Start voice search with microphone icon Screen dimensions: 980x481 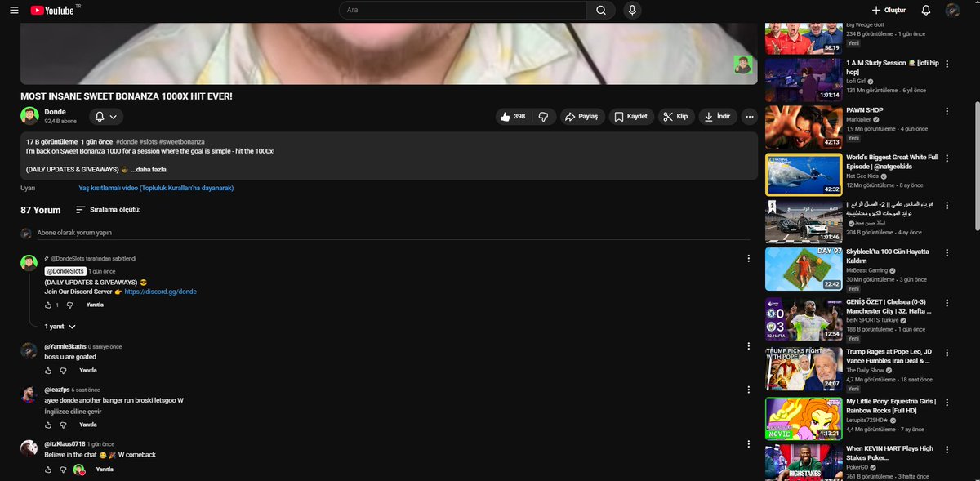point(631,10)
